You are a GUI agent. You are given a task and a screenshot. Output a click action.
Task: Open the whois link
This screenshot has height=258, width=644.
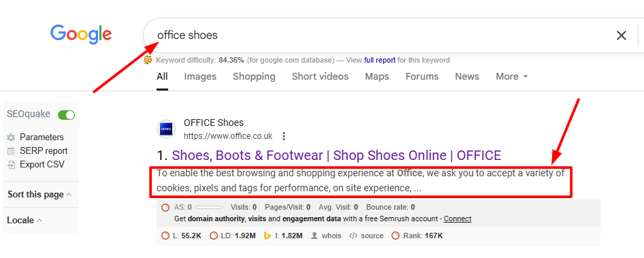tap(332, 236)
